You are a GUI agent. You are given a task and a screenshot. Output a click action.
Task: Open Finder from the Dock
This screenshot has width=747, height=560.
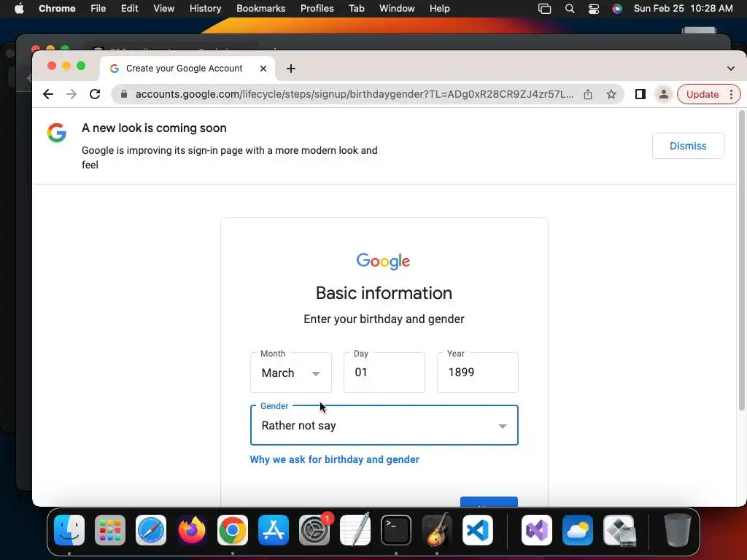(69, 530)
